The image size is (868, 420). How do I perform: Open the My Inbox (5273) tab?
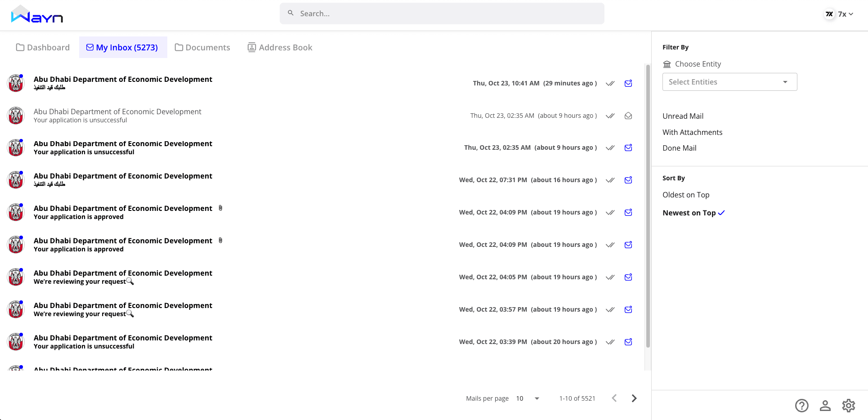[122, 47]
